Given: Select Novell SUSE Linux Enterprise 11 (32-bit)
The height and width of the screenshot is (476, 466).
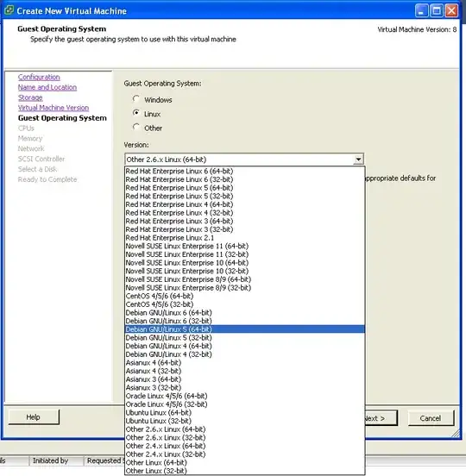Looking at the screenshot, I should [244, 254].
